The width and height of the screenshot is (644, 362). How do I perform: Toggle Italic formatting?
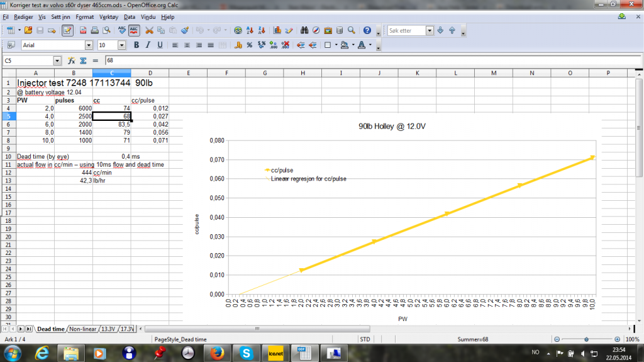coord(148,45)
